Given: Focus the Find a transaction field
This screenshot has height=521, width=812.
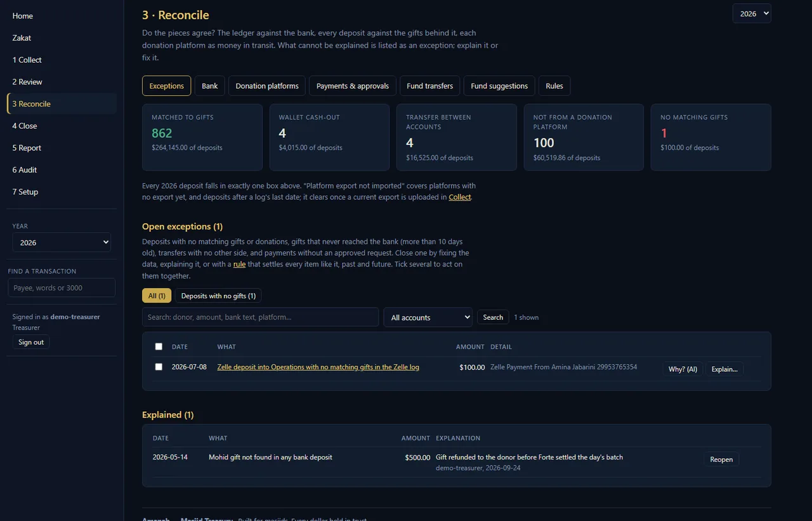Looking at the screenshot, I should click(62, 287).
